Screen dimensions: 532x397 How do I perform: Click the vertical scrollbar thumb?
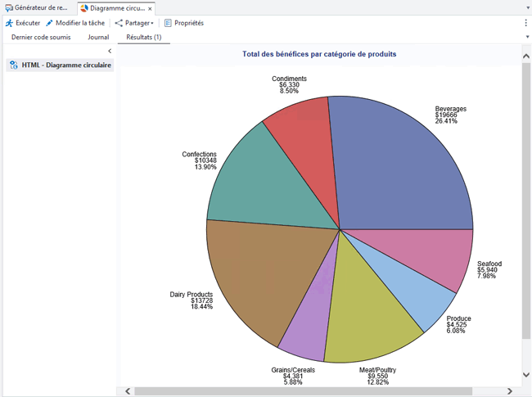[526, 201]
